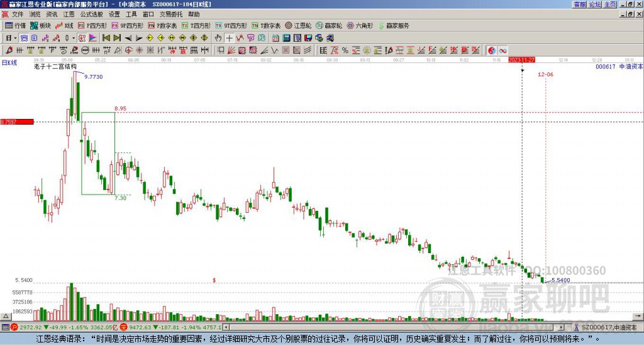Click the 000617 中油资本 stock label
This screenshot has height=345, width=644.
coord(619,66)
